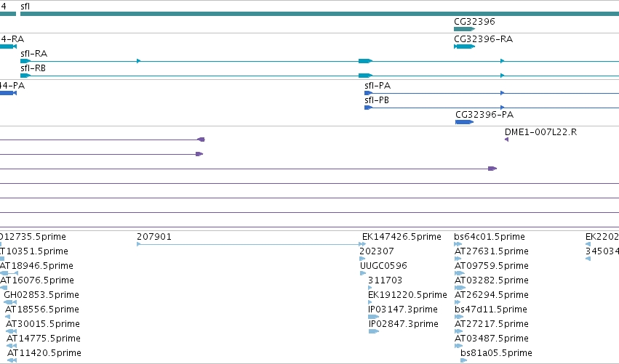
Task: Select the bs64c01.5prime EST glyph
Action: pos(458,244)
